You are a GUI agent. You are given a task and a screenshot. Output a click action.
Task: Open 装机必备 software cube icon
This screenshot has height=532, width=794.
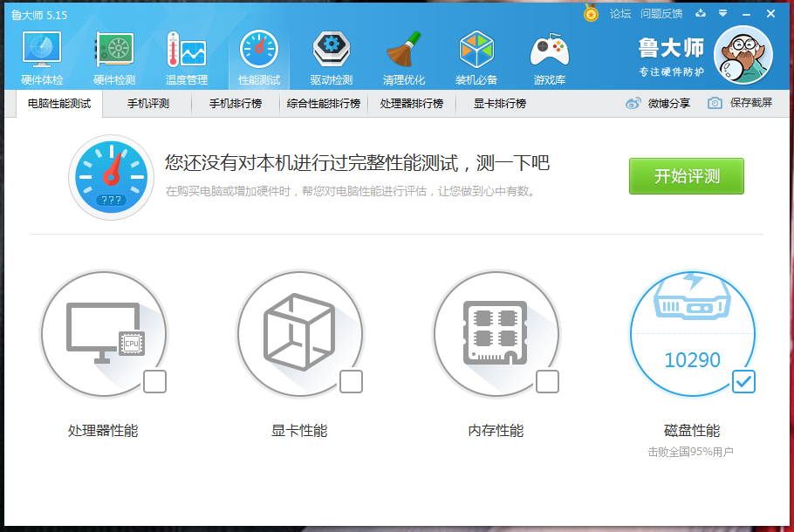click(x=476, y=58)
